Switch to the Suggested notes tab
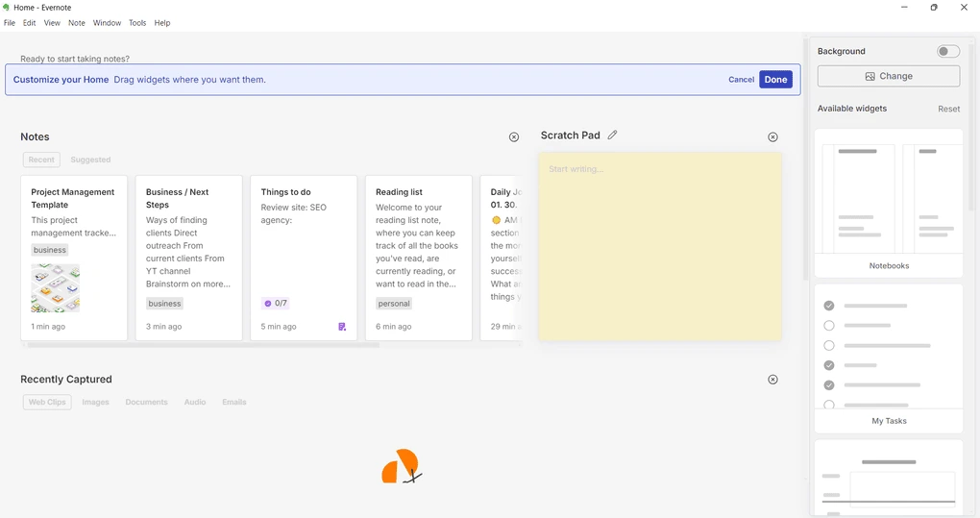The height and width of the screenshot is (518, 980). (90, 160)
